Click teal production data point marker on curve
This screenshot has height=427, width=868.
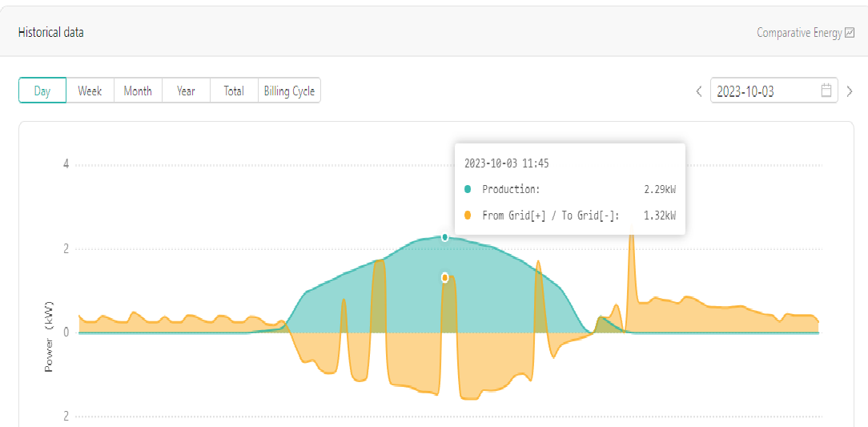coord(444,237)
